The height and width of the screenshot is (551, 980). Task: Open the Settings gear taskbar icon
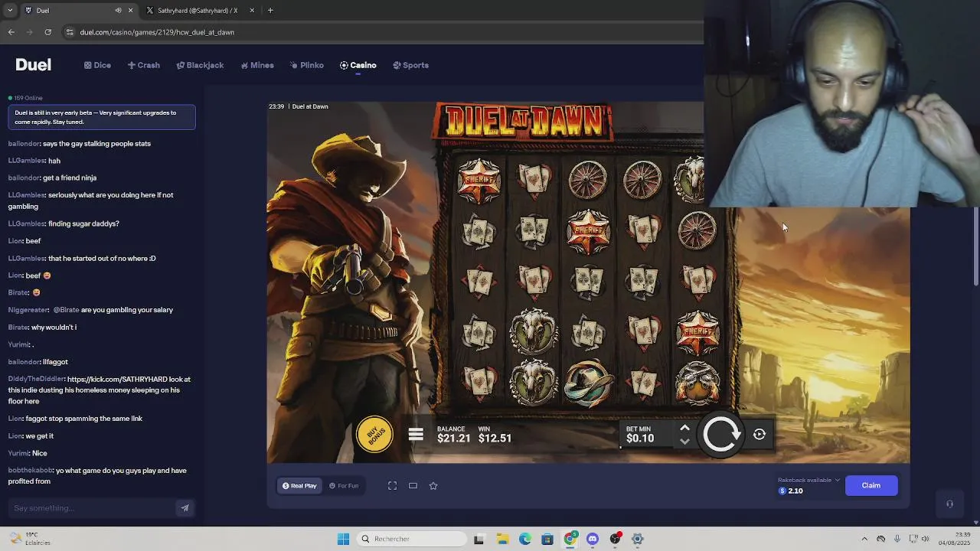click(637, 539)
